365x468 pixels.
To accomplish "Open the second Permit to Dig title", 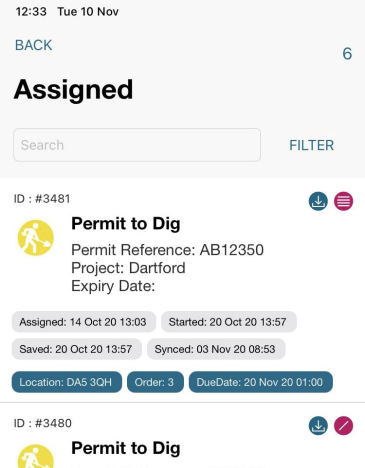I will pyautogui.click(x=126, y=448).
